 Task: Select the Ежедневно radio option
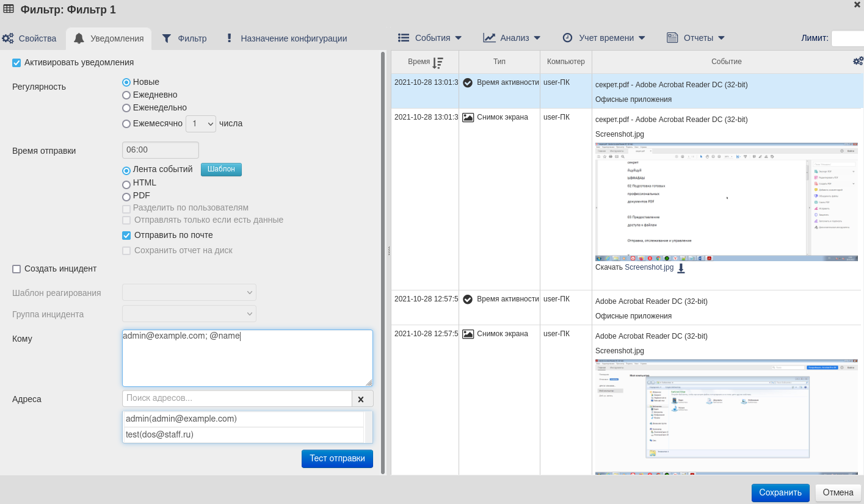click(126, 95)
